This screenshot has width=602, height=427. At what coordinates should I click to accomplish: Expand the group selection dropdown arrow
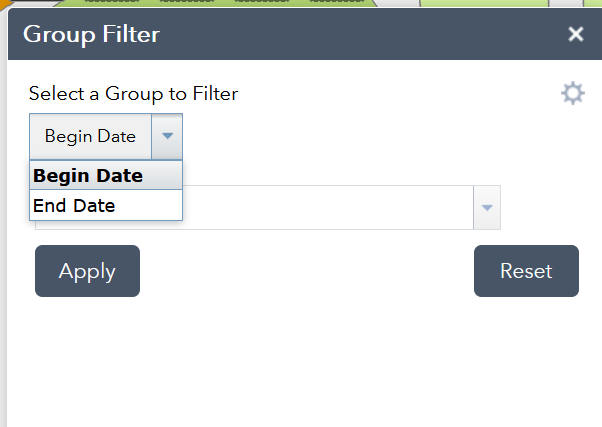coord(167,136)
